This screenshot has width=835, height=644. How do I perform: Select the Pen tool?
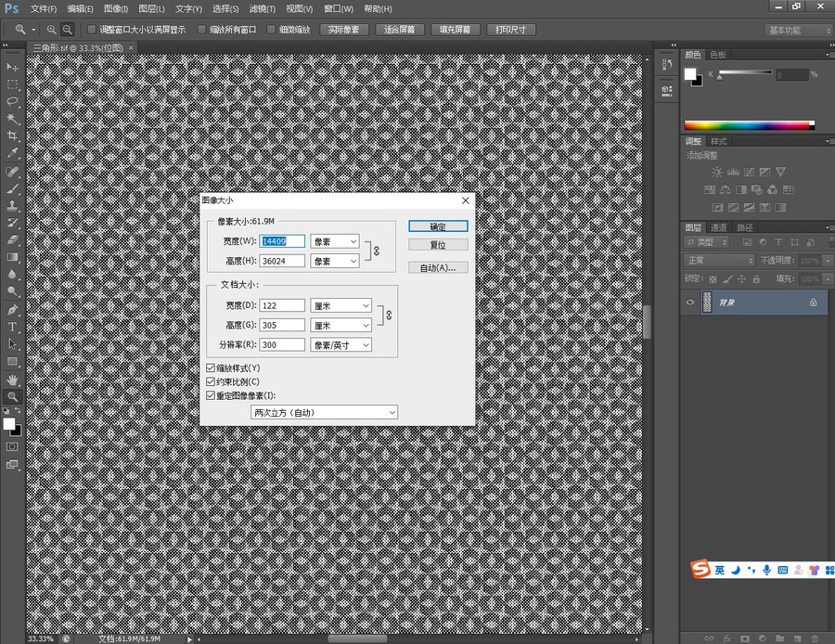(x=12, y=310)
